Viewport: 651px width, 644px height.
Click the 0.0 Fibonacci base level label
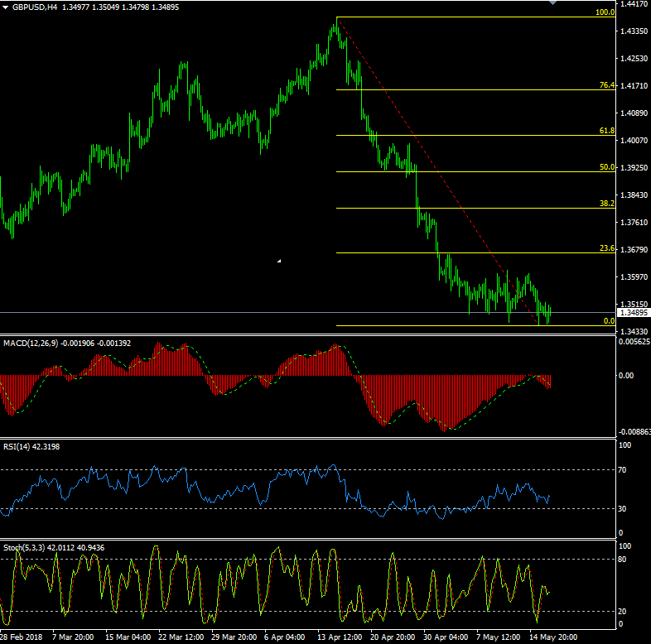point(609,321)
